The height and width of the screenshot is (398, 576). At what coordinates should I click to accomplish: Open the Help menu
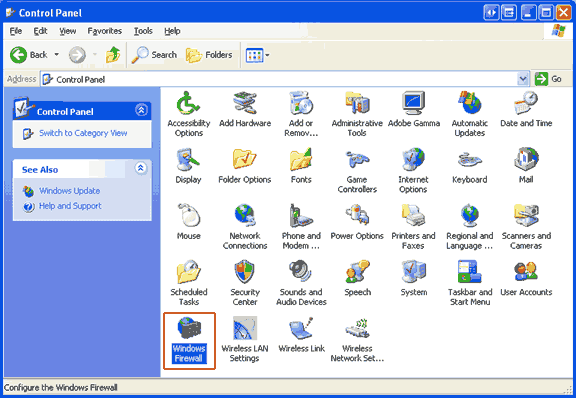point(172,31)
